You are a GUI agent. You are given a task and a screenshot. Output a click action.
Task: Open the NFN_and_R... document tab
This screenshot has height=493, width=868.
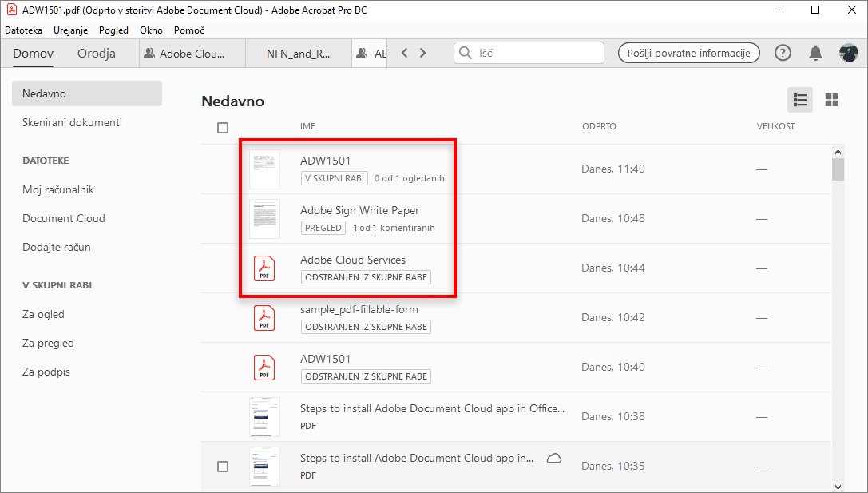(x=299, y=54)
